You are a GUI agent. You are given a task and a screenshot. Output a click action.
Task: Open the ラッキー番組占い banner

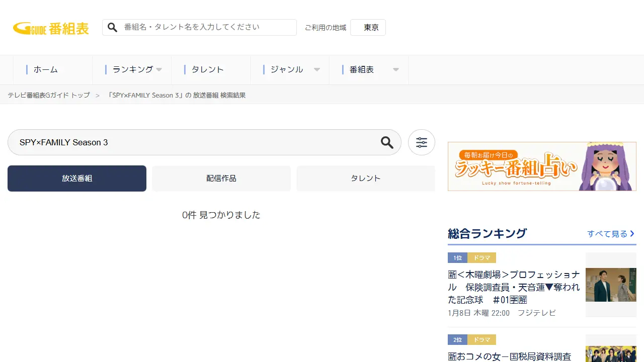pos(542,166)
